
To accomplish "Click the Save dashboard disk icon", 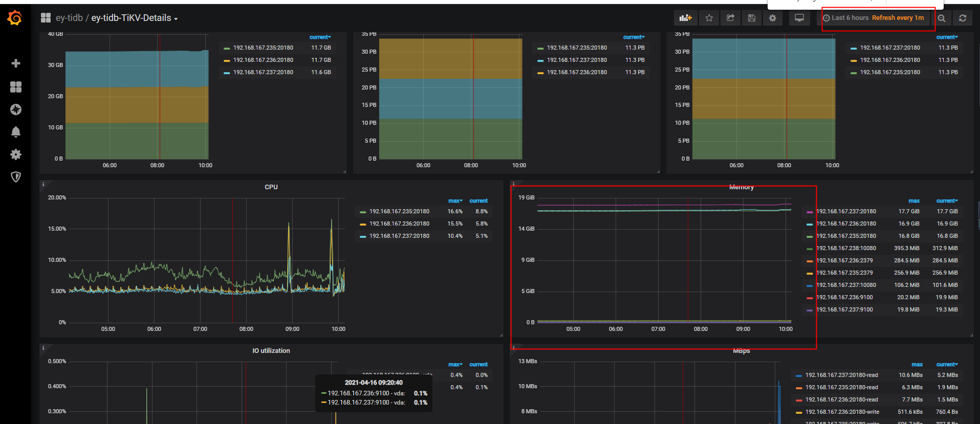I will pos(751,18).
